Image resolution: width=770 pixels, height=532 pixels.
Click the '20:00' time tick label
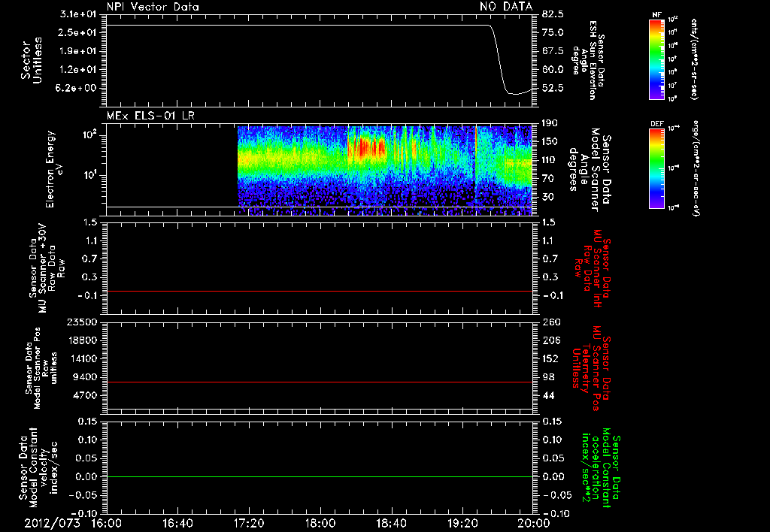pyautogui.click(x=534, y=523)
